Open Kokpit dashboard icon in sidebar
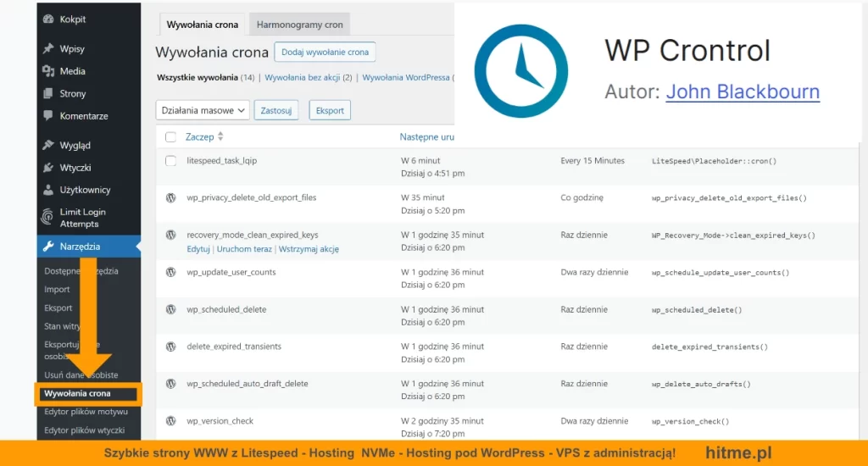 pos(48,19)
